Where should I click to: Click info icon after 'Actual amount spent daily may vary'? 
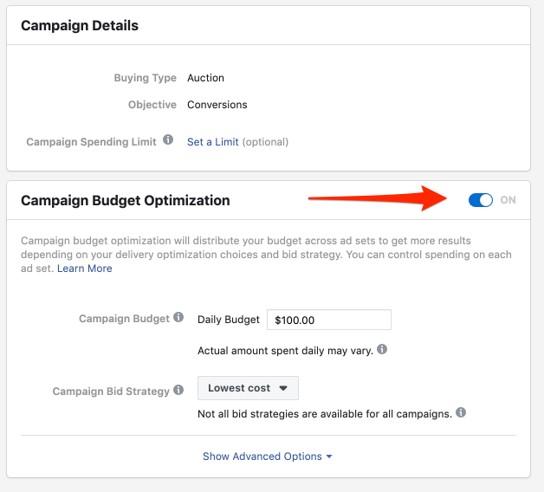pos(382,349)
